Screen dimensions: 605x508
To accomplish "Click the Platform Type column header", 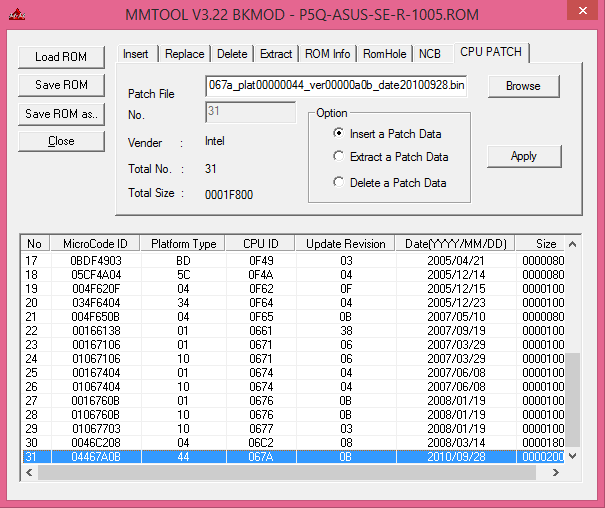I will pyautogui.click(x=183, y=244).
